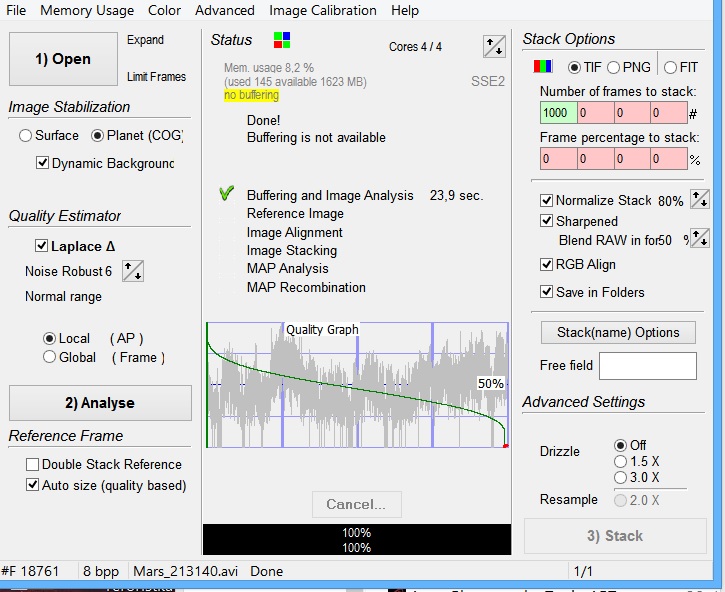The height and width of the screenshot is (592, 725).
Task: Click the green frames-to-stack field showing 1000
Action: (x=558, y=114)
